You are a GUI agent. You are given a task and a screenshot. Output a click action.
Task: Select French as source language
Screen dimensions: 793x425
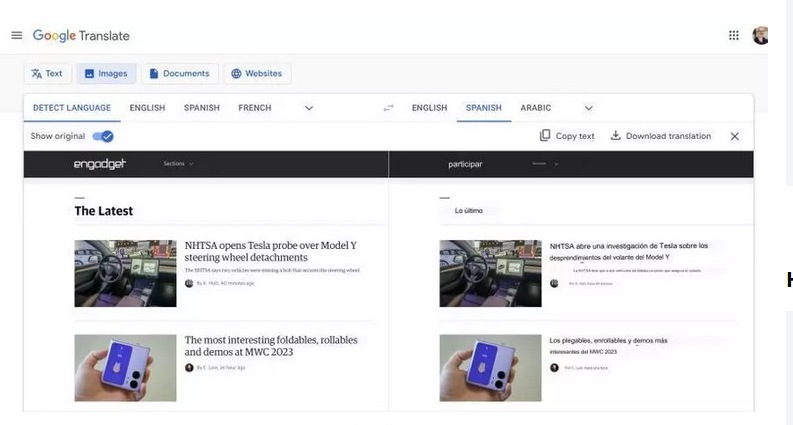click(254, 108)
